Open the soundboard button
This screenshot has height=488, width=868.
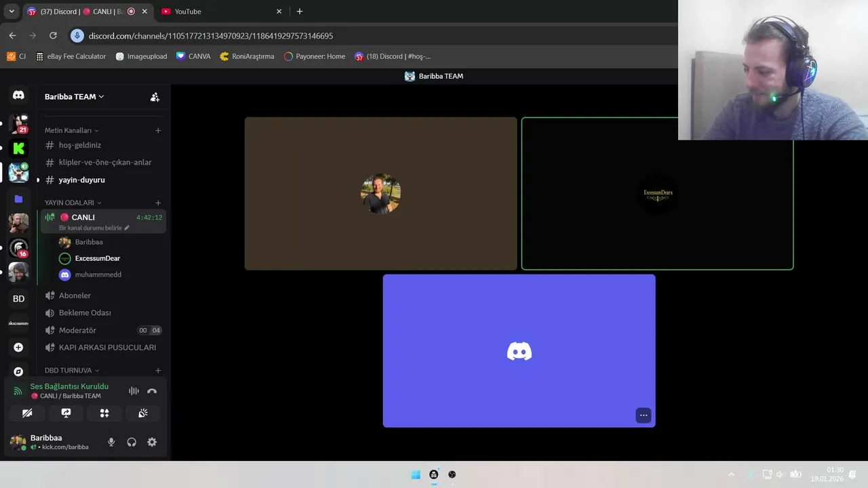(143, 413)
